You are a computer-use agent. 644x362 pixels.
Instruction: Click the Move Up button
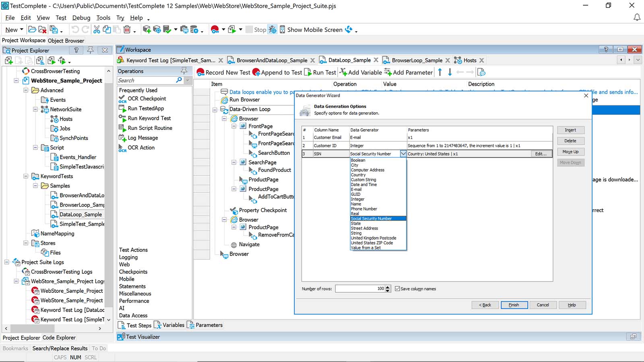coord(570,152)
